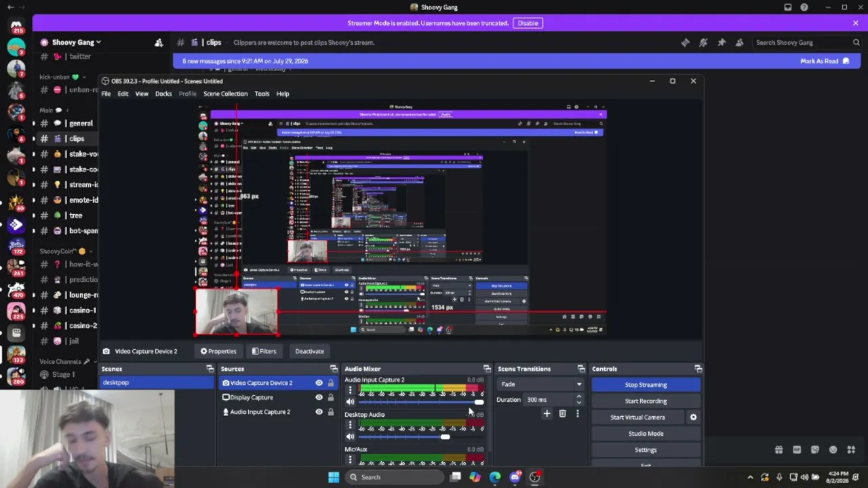
Task: Open Desktop Audio mixer options menu
Action: coord(350,426)
